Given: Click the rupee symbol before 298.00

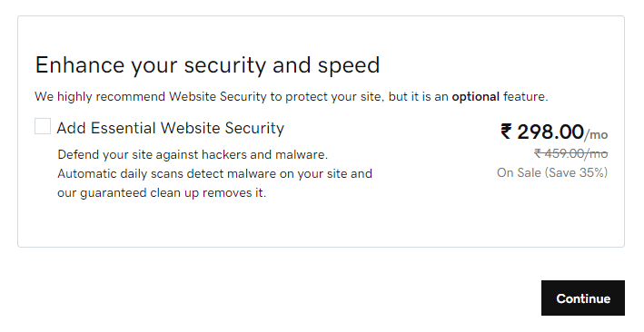Looking at the screenshot, I should tap(506, 132).
